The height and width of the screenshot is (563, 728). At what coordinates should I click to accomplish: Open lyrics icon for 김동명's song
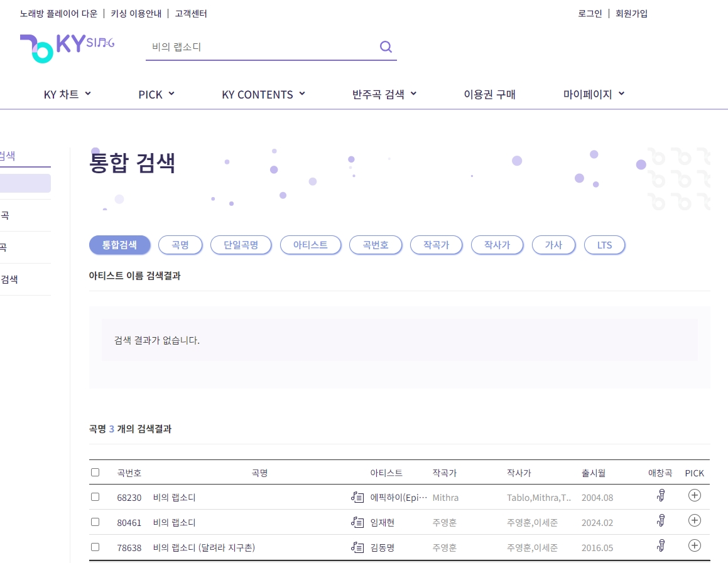tap(357, 547)
